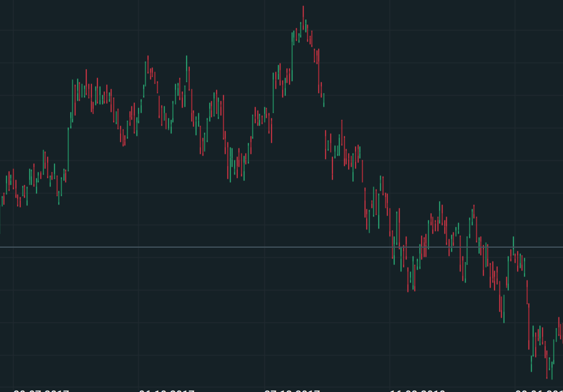Select the green spike candle after October 2017

[x=187, y=69]
